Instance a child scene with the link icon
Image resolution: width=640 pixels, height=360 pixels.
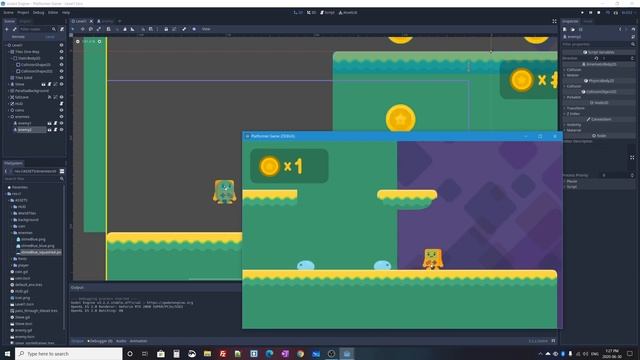(x=15, y=29)
